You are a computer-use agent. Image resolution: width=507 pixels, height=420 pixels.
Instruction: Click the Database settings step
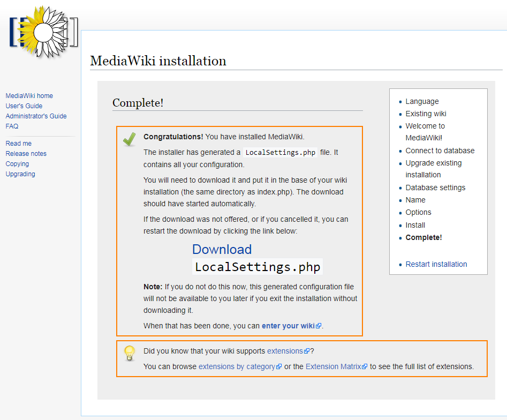(x=435, y=187)
